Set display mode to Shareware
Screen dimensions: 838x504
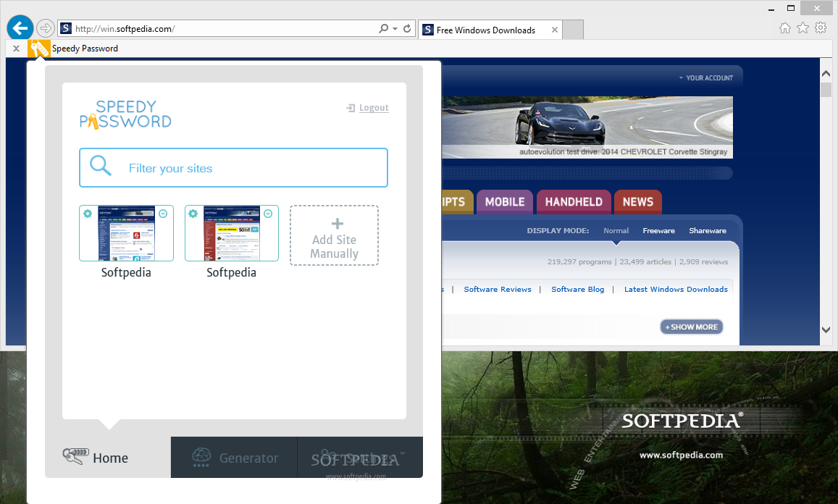pyautogui.click(x=708, y=231)
